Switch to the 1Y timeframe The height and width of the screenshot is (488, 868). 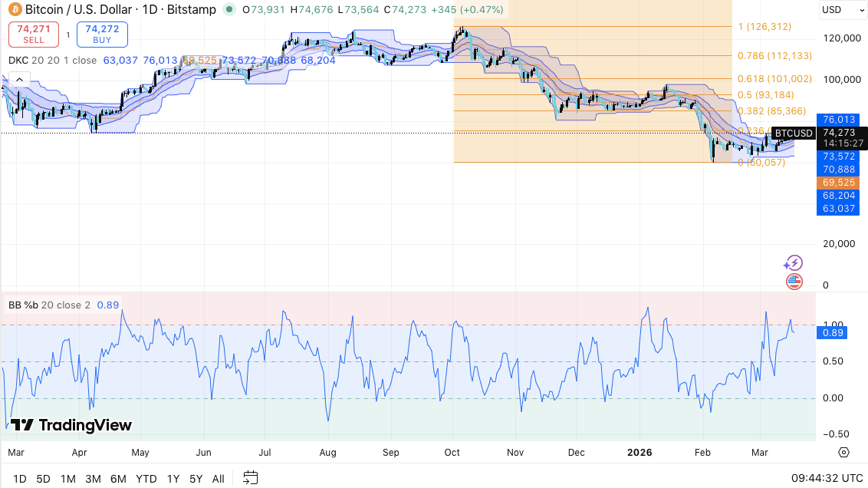tap(173, 478)
